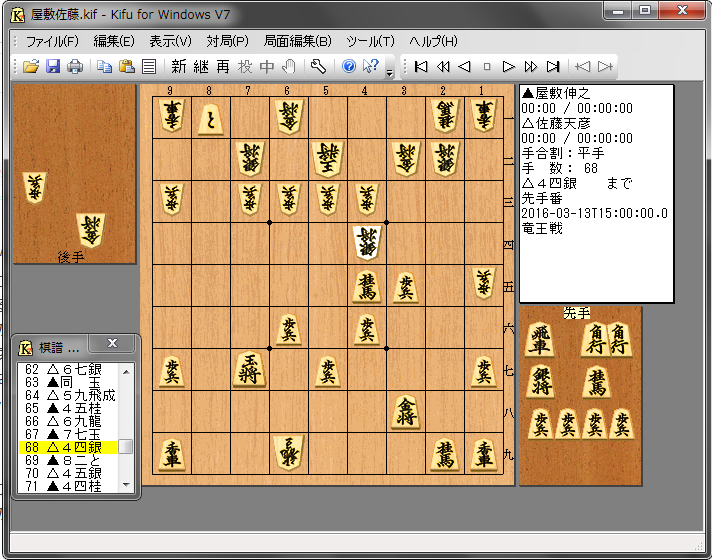Viewport: 712px width, 560px height.
Task: Jump to the last move
Action: (x=553, y=67)
